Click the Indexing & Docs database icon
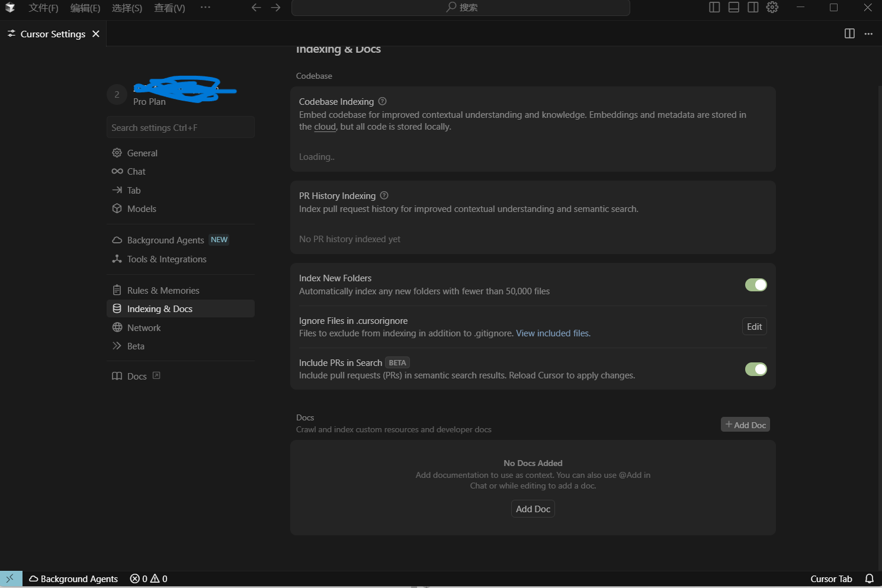Screen dimensions: 882x588 click(x=117, y=309)
